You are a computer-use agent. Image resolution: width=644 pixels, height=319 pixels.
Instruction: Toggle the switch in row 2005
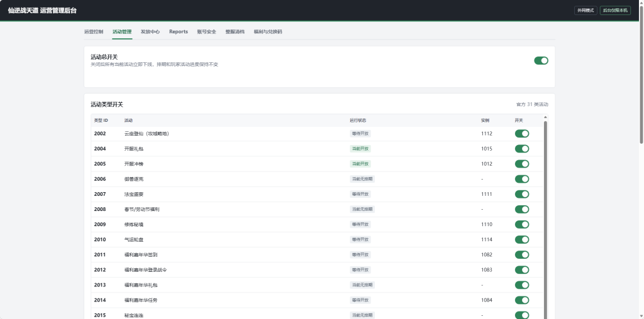522,164
